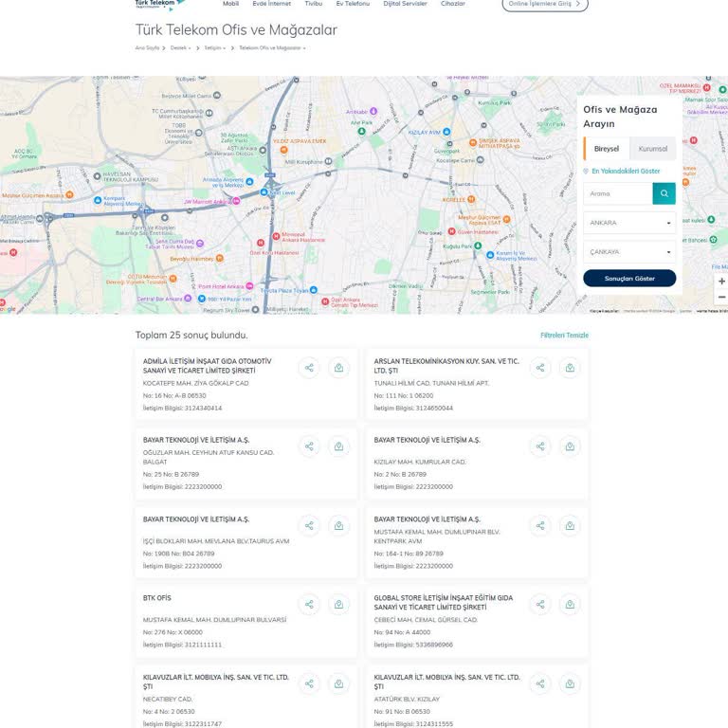Click the Arama search input field
The image size is (728, 728).
click(x=618, y=193)
